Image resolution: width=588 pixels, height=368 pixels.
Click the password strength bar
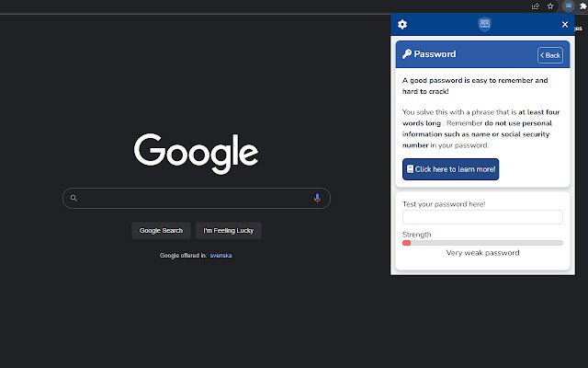(482, 243)
